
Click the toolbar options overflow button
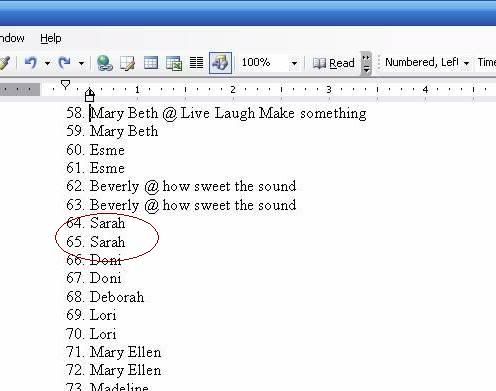point(366,63)
